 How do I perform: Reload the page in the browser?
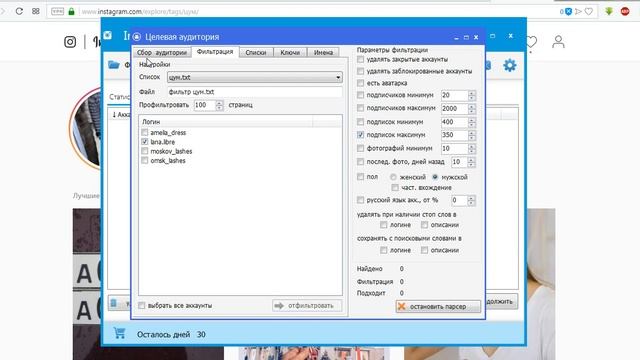[19, 11]
